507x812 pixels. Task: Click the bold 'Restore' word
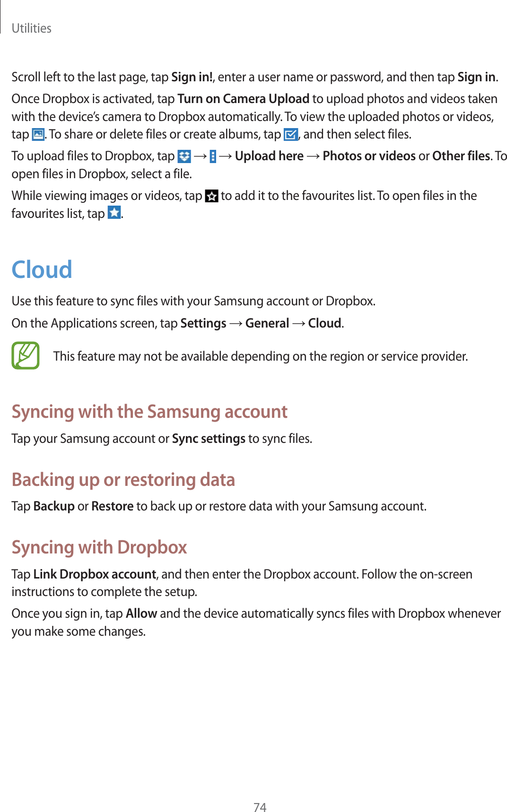tap(112, 506)
